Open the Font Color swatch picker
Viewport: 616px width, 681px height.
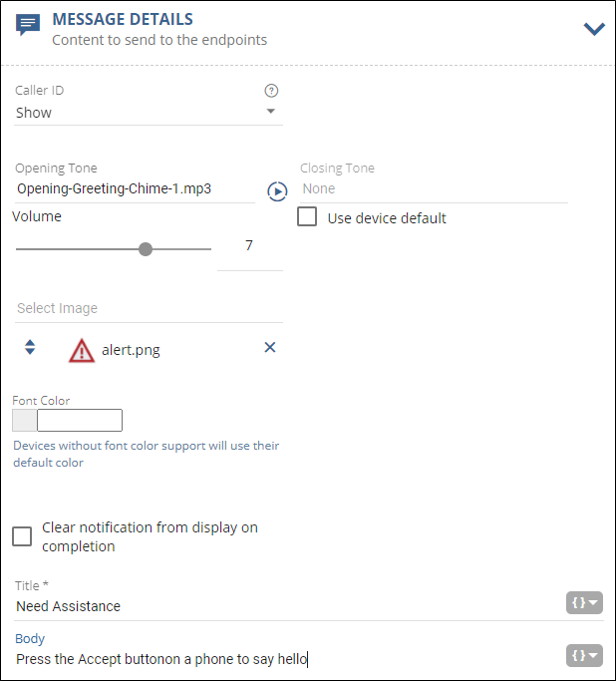pyautogui.click(x=25, y=420)
